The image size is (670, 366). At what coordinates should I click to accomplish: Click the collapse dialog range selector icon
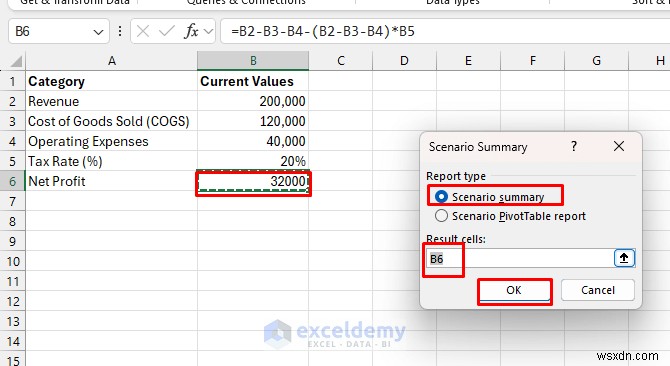coord(624,258)
